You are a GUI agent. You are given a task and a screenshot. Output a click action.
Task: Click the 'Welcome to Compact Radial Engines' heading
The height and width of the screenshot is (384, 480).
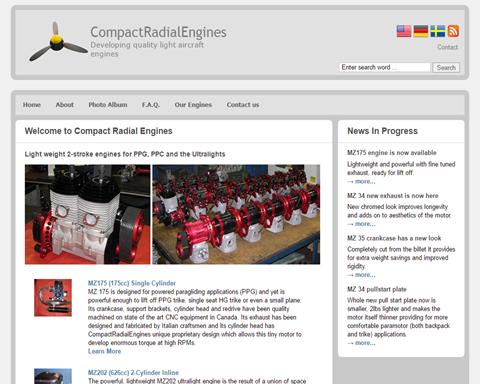tap(98, 131)
